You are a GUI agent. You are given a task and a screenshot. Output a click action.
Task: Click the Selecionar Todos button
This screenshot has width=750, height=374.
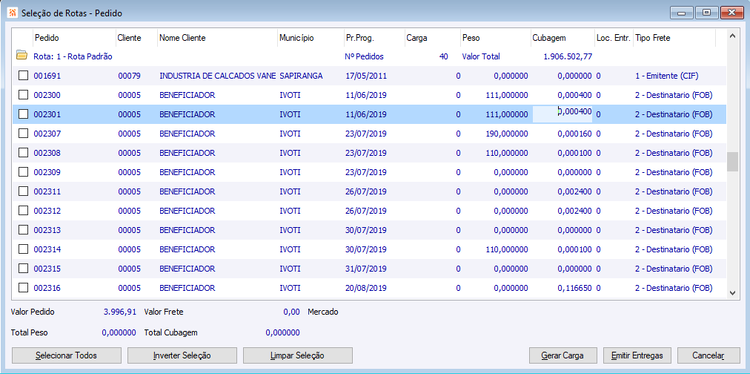pyautogui.click(x=66, y=355)
